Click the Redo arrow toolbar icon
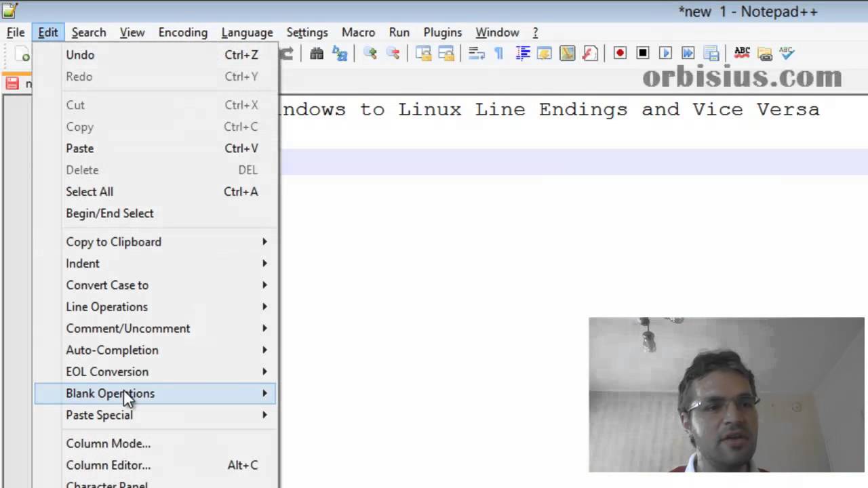 tap(287, 54)
